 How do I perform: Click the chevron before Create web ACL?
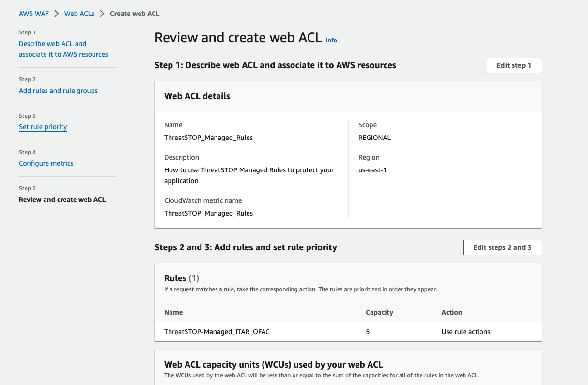102,14
